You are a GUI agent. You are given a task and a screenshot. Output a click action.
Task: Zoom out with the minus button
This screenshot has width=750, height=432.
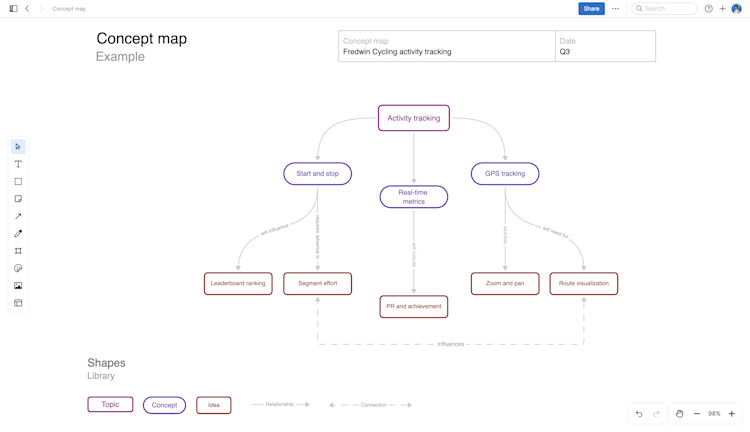[697, 414]
